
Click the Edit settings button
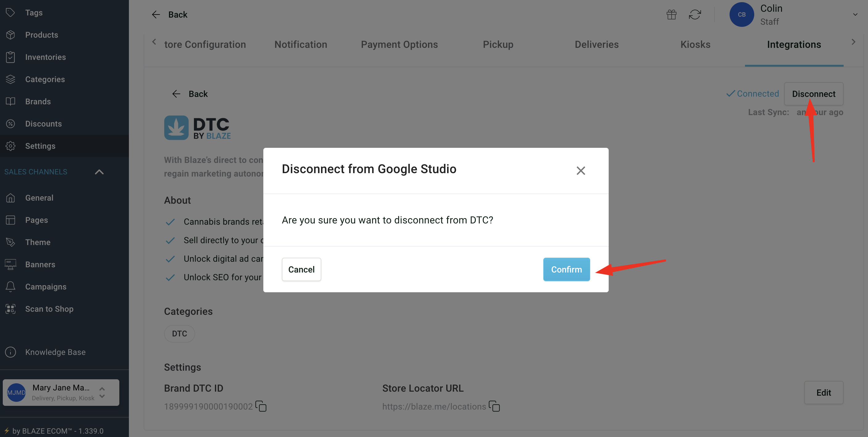click(x=824, y=393)
